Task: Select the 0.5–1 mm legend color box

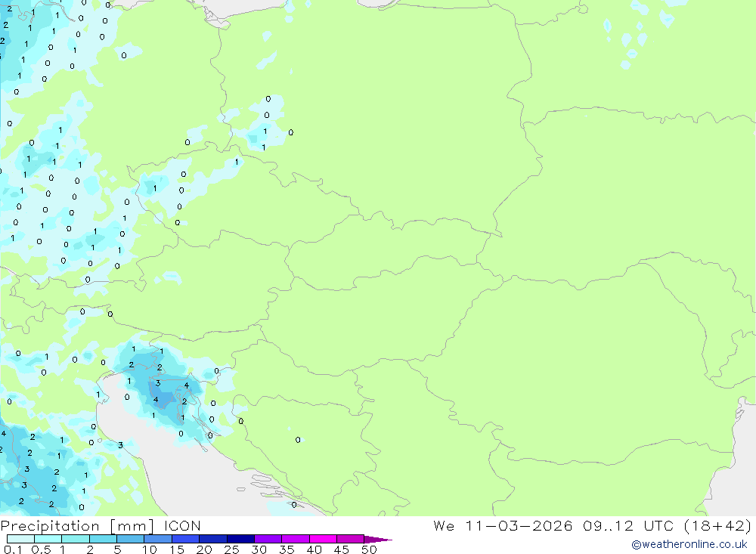Action: click(48, 539)
